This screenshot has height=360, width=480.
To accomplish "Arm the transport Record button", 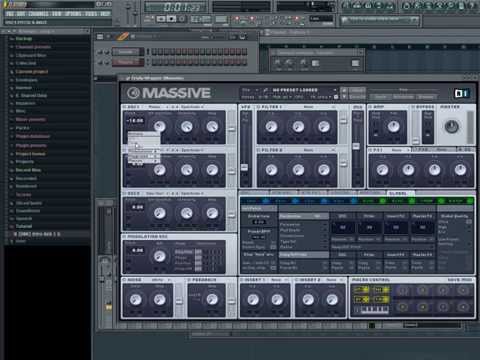I will tap(182, 19).
